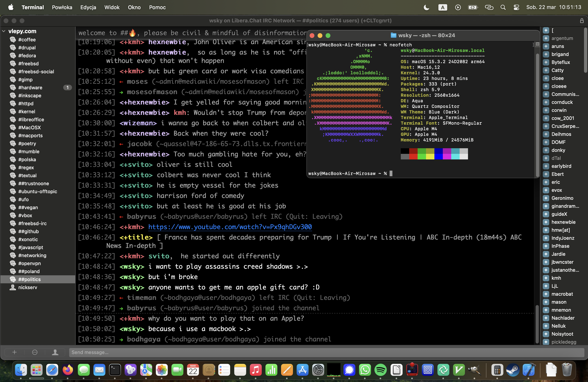Image resolution: width=588 pixels, height=382 pixels.
Task: Click the plus icon next to kmh nickname
Action: (x=546, y=278)
